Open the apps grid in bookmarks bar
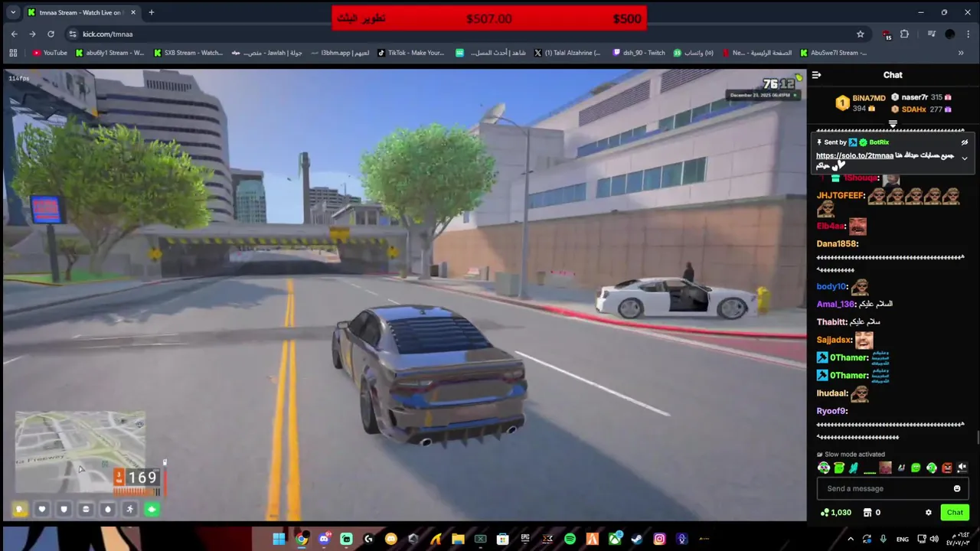Viewport: 980px width, 551px height. 13,53
